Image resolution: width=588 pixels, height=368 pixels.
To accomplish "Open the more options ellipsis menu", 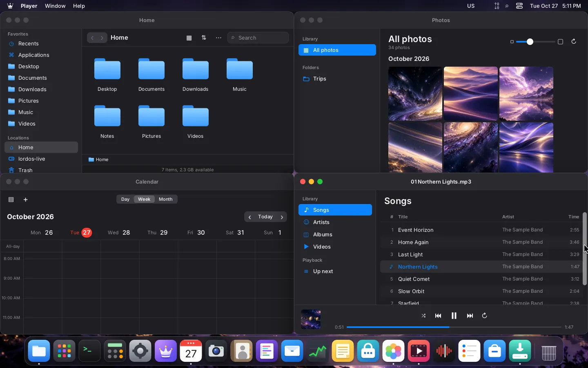I will tap(219, 38).
